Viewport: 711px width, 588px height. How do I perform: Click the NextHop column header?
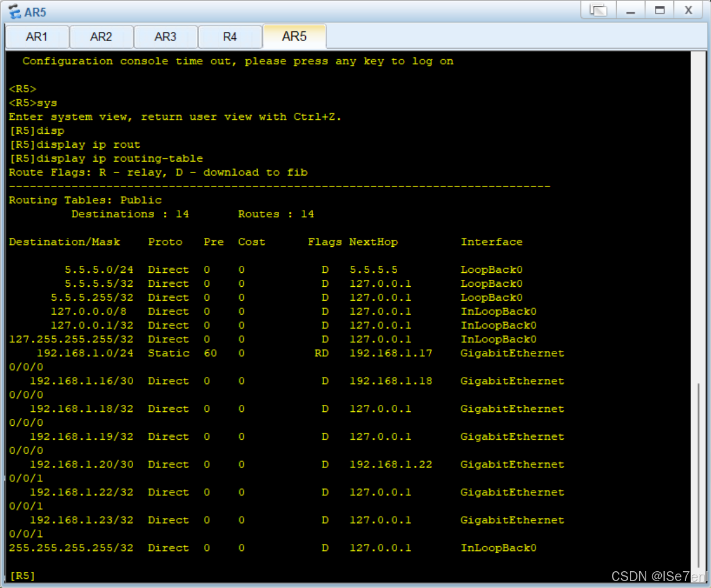click(373, 242)
